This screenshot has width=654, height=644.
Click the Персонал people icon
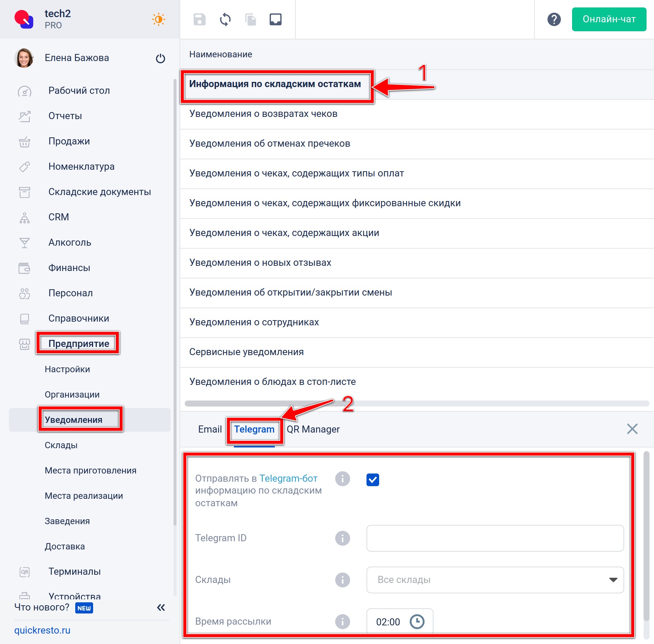coord(25,293)
